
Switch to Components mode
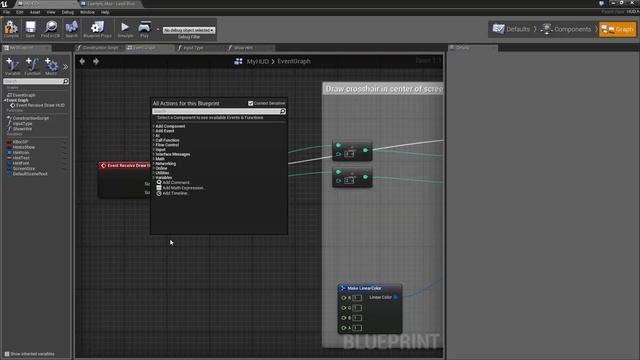click(566, 29)
